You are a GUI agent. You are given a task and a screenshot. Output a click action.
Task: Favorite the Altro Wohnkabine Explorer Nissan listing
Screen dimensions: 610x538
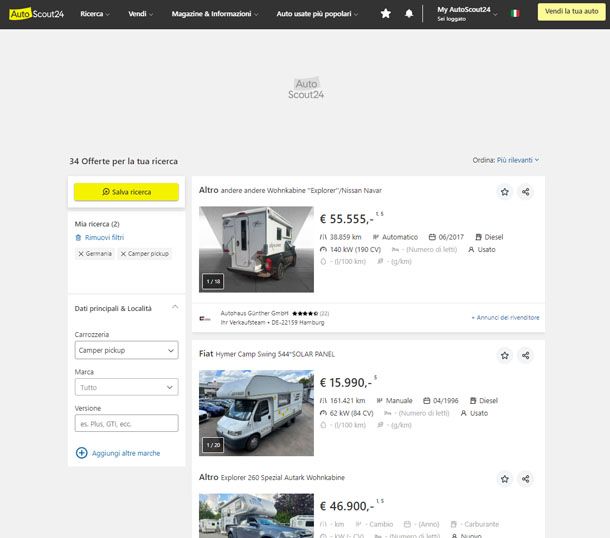[x=505, y=192]
